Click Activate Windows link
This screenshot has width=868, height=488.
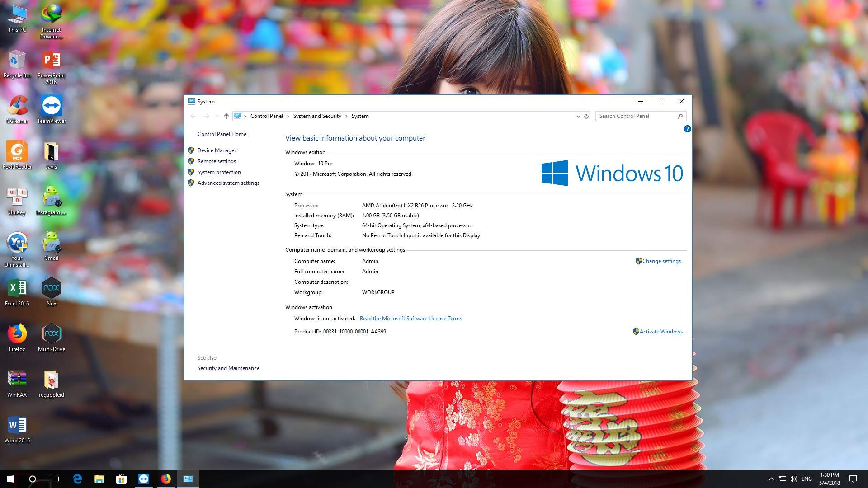tap(660, 332)
